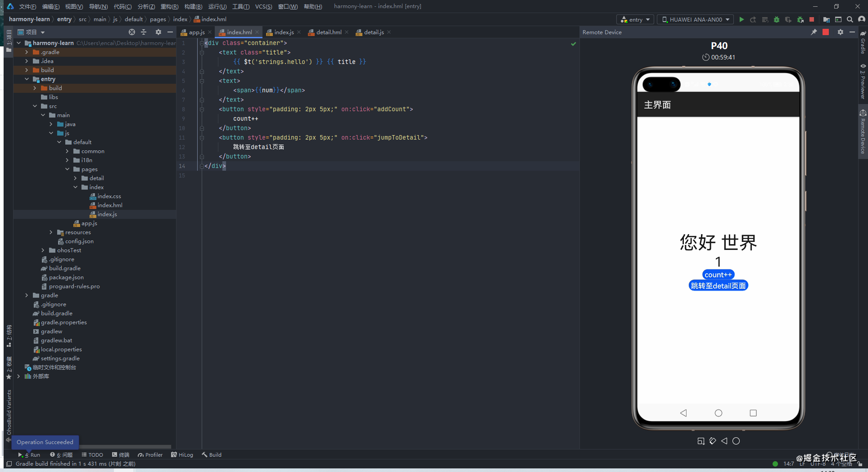Open the 4: Run tool window
This screenshot has height=472, width=868.
[29, 455]
